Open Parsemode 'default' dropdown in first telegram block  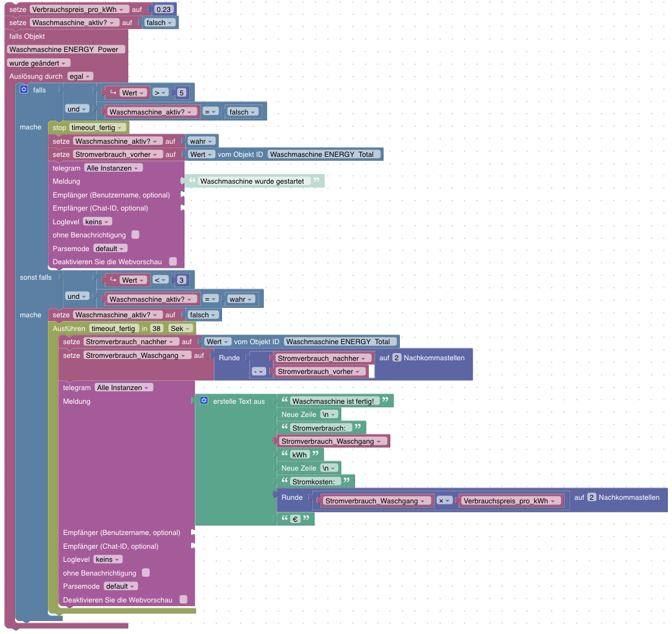[110, 249]
